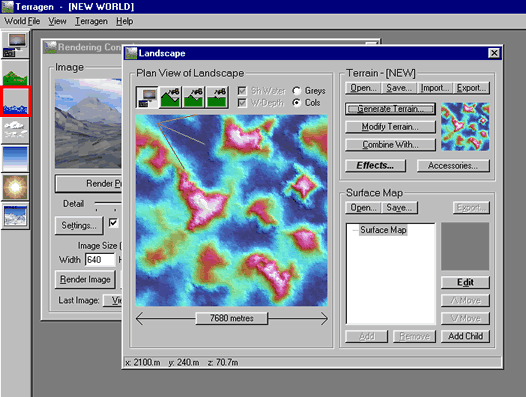Viewport: 526px width, 397px height.
Task: Select the Greys colour mode radio
Action: click(297, 91)
